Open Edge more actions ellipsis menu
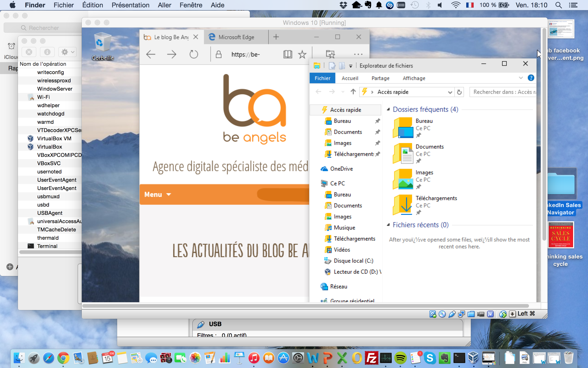The width and height of the screenshot is (588, 368). point(358,54)
